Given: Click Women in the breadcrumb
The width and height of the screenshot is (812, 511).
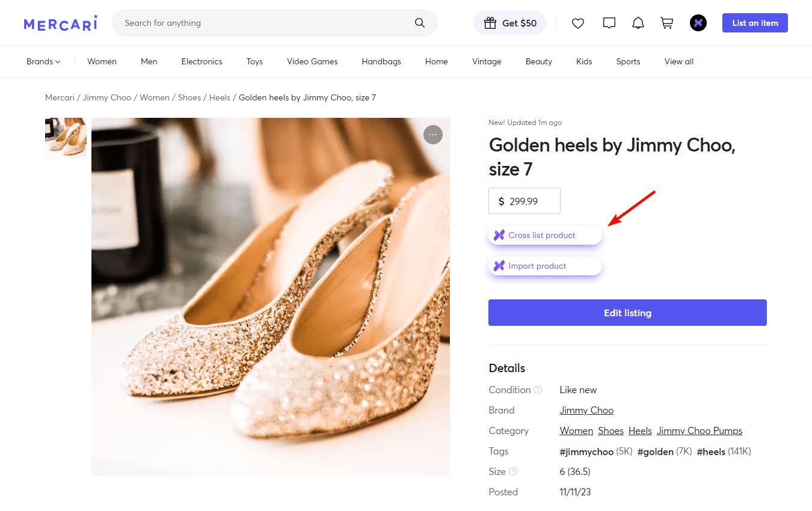Looking at the screenshot, I should click(155, 97).
